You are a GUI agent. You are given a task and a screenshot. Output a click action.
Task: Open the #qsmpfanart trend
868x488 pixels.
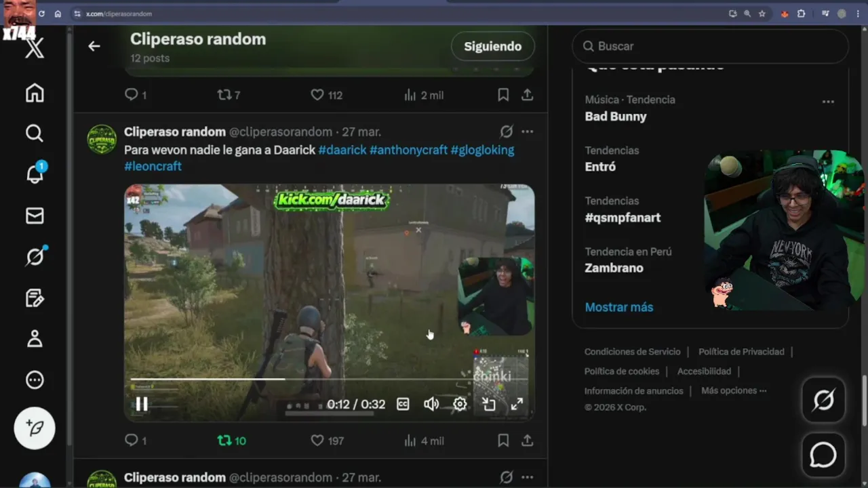(x=623, y=218)
